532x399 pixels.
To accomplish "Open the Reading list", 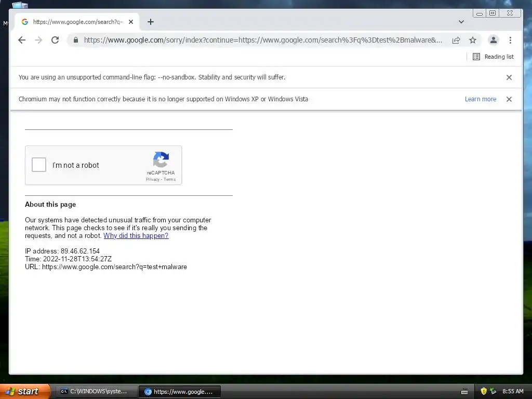I will pyautogui.click(x=493, y=57).
